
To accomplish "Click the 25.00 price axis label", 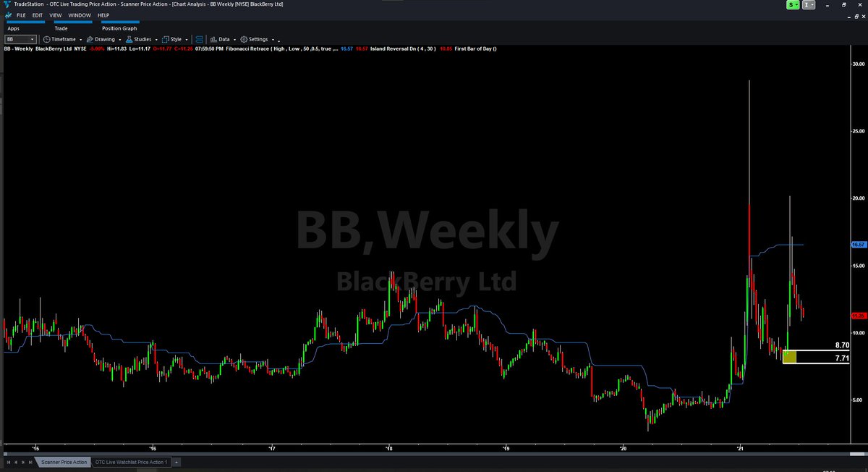I will 859,131.
